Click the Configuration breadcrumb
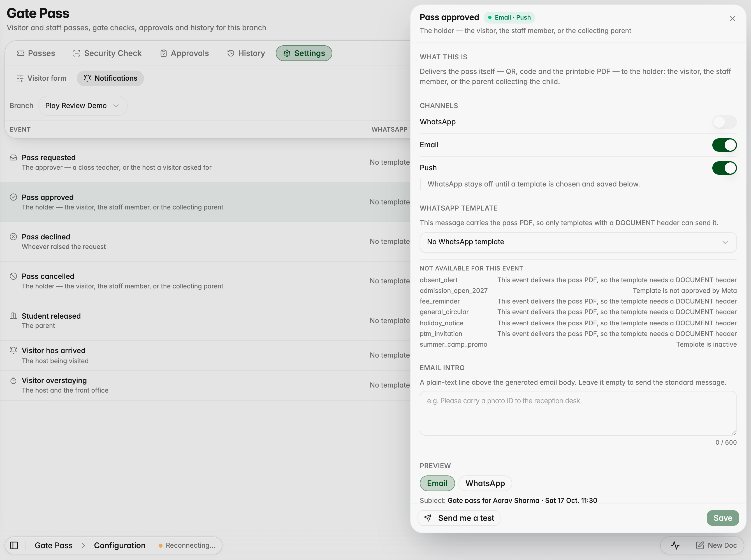The height and width of the screenshot is (560, 751). pos(120,545)
